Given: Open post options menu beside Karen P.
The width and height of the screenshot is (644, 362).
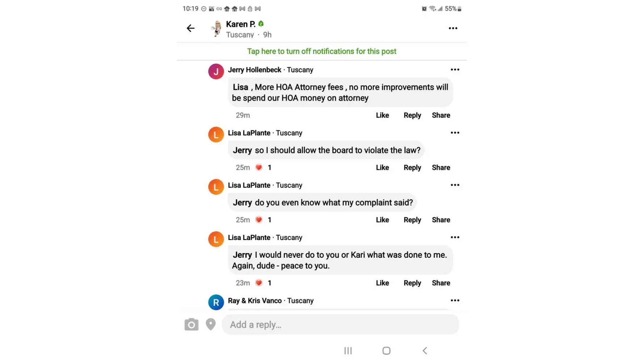Looking at the screenshot, I should [x=453, y=28].
